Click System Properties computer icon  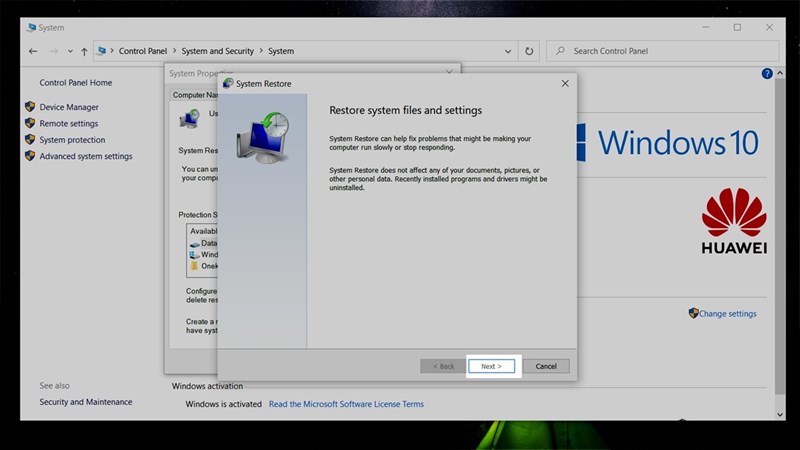click(x=189, y=118)
